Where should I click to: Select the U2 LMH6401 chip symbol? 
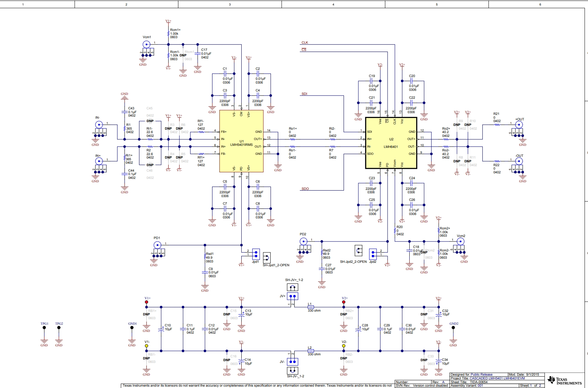pyautogui.click(x=391, y=143)
